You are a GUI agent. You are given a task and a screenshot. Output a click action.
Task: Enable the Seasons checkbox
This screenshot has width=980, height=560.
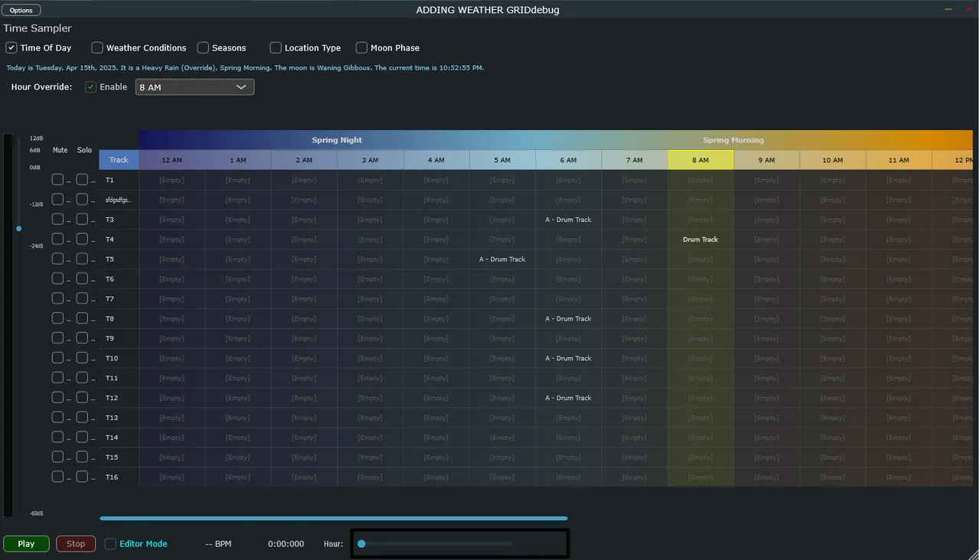click(203, 47)
